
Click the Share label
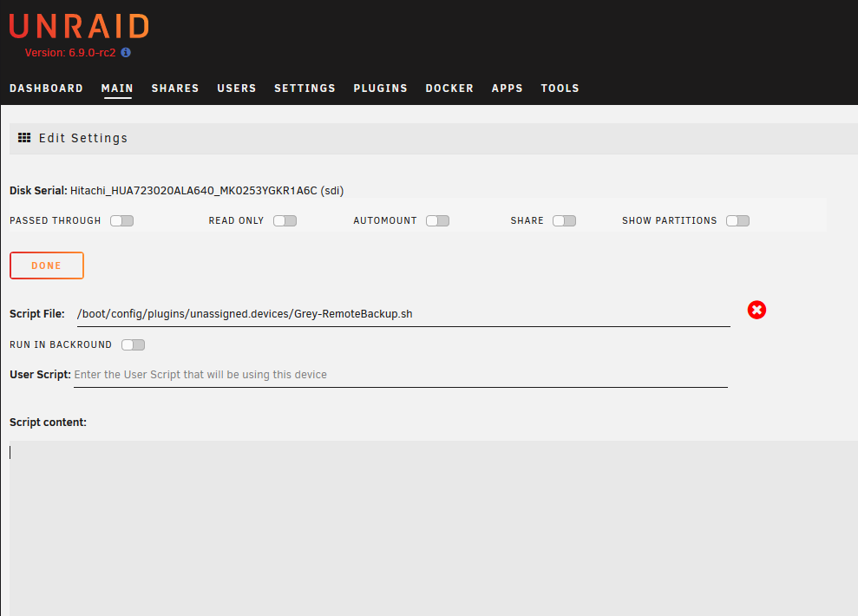[527, 220]
